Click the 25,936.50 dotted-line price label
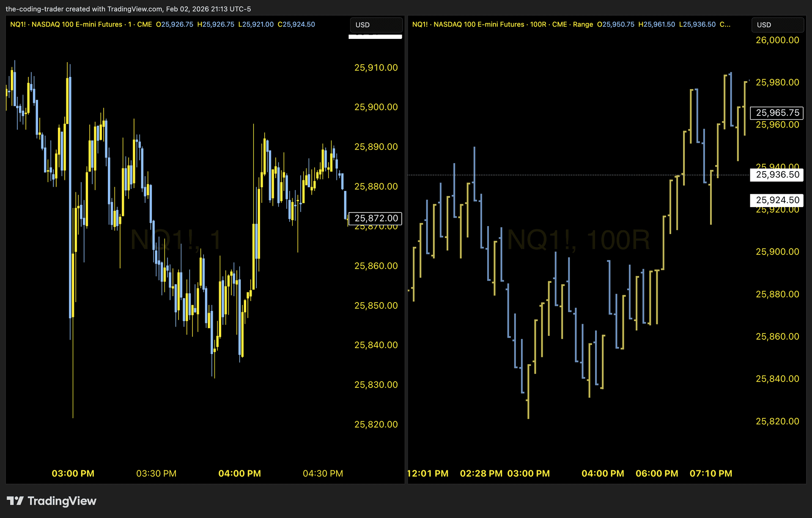Screen dimensions: 812x518 [x=776, y=174]
